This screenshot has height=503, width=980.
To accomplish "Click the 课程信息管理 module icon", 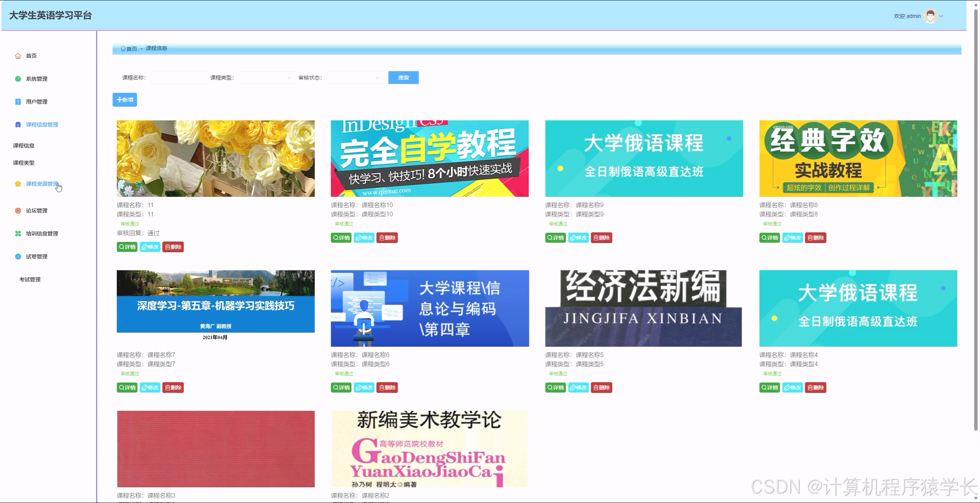I will coord(18,124).
